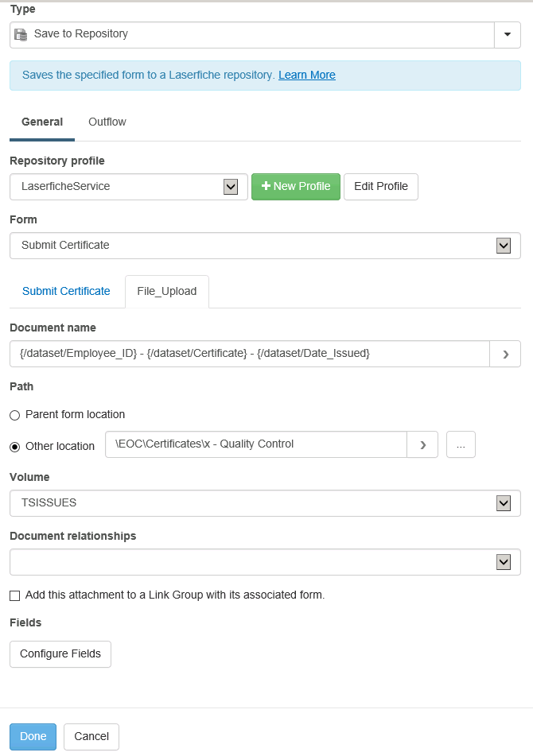Expand the Volume dropdown showing TSISSUES
The width and height of the screenshot is (533, 756).
[x=503, y=503]
